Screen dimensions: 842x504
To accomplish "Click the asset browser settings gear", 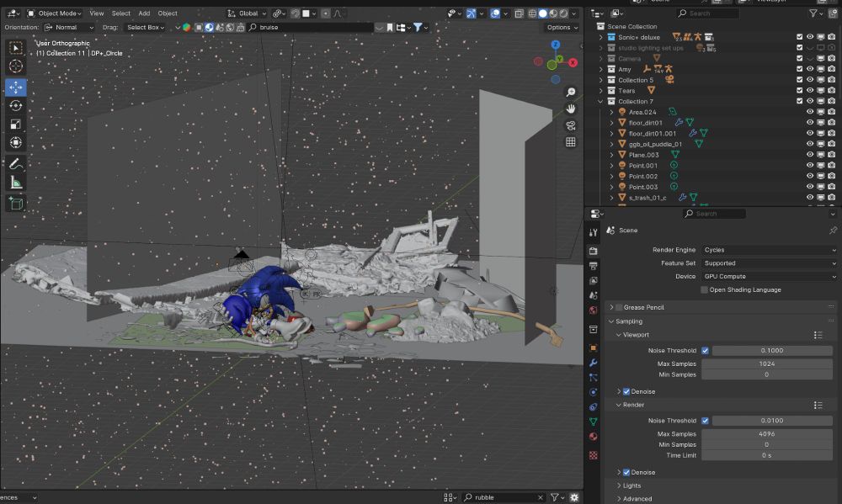I will tap(574, 497).
